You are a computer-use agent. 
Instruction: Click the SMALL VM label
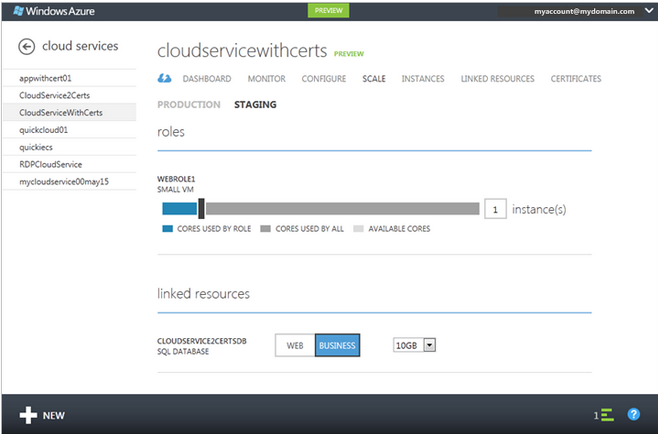point(175,189)
